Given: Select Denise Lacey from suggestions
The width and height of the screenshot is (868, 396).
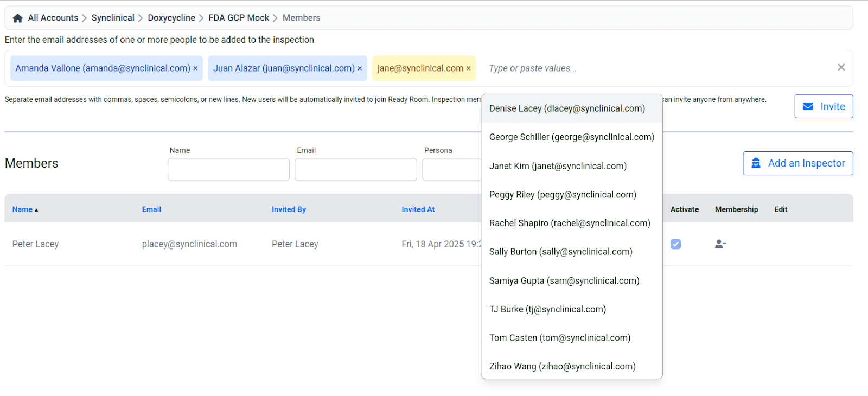Looking at the screenshot, I should [567, 108].
